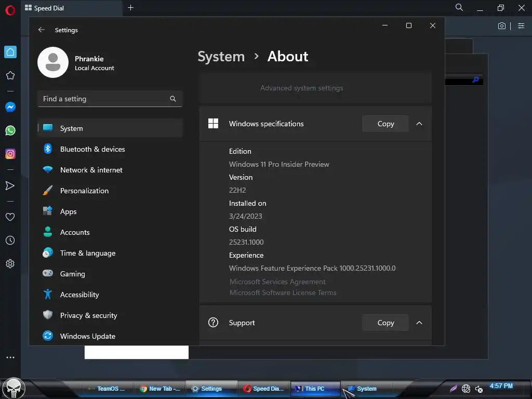Open Accounts settings category
The image size is (532, 399).
coord(110,232)
